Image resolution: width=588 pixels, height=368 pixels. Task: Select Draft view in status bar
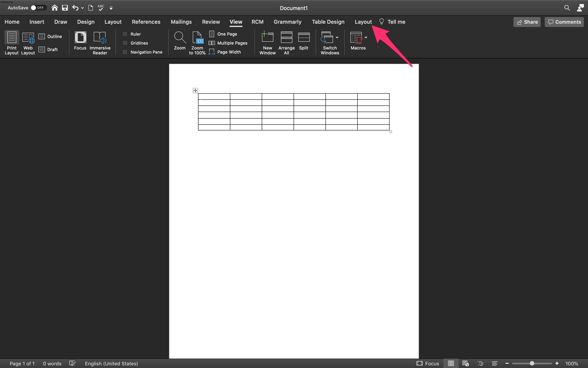(495, 363)
